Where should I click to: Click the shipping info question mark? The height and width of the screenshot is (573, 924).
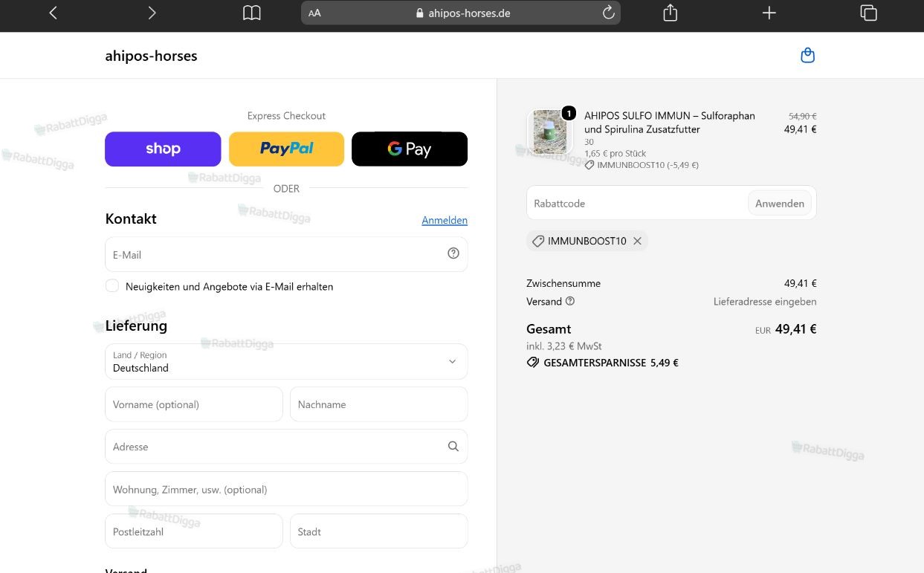pos(570,301)
